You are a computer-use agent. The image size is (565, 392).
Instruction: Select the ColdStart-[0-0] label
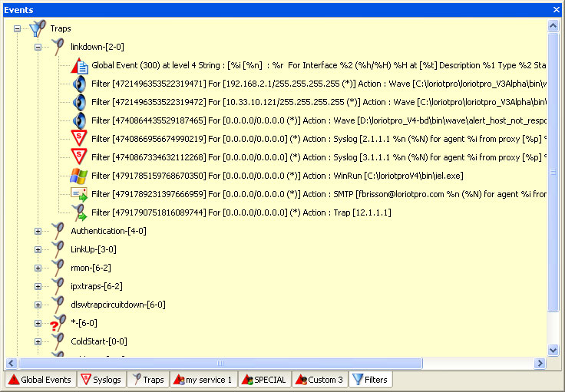(99, 341)
